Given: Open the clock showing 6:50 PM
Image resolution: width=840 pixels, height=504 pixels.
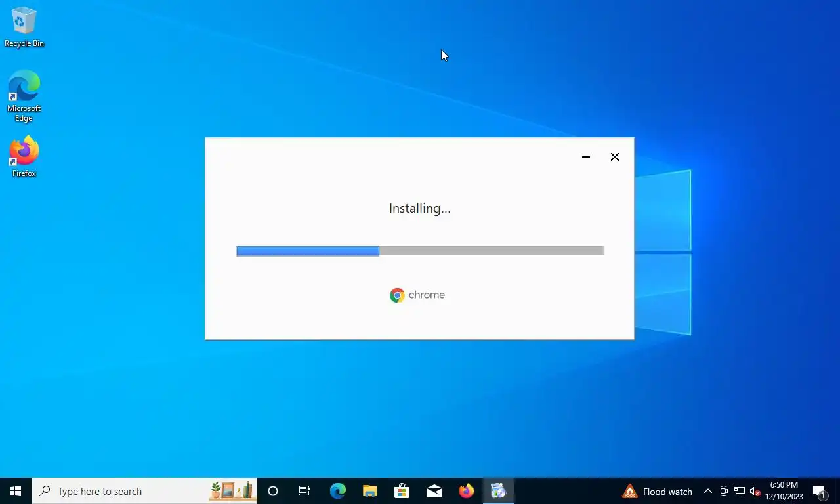Looking at the screenshot, I should (x=784, y=491).
